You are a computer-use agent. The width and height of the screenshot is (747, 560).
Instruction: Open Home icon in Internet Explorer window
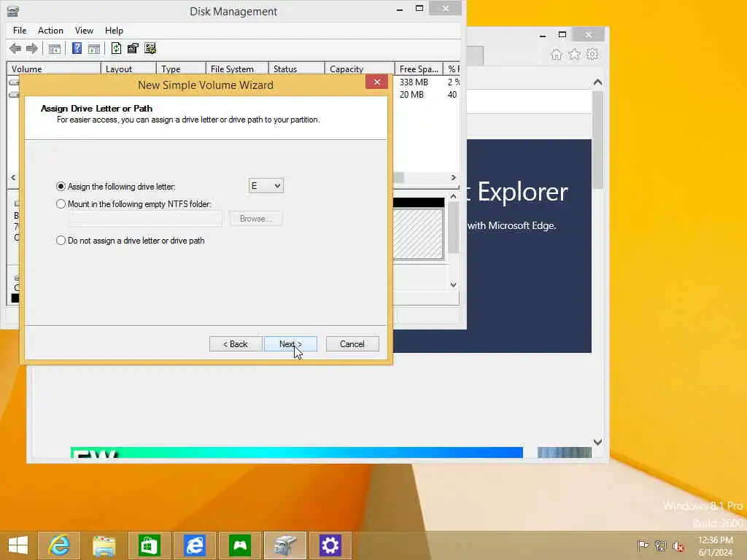point(557,54)
